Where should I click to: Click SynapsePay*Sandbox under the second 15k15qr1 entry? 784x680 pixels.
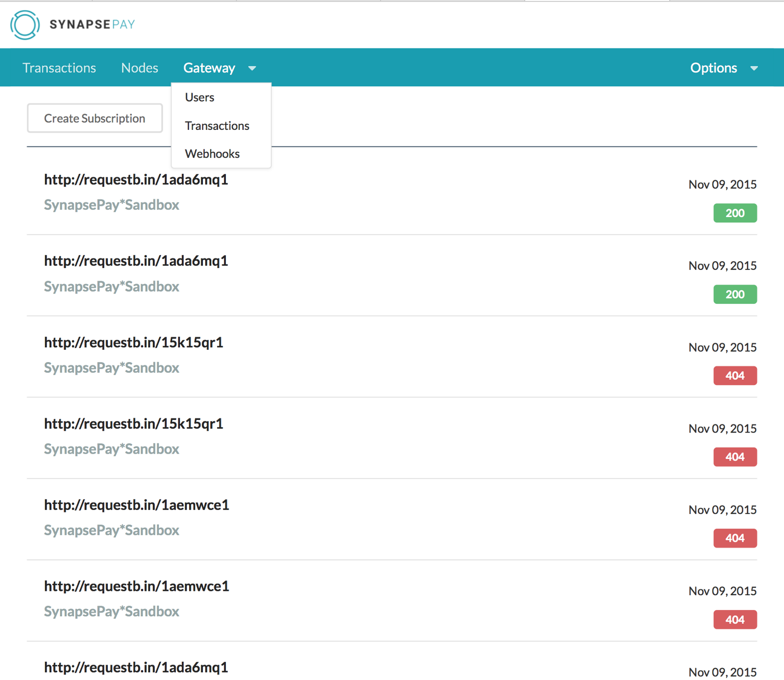pyautogui.click(x=112, y=449)
